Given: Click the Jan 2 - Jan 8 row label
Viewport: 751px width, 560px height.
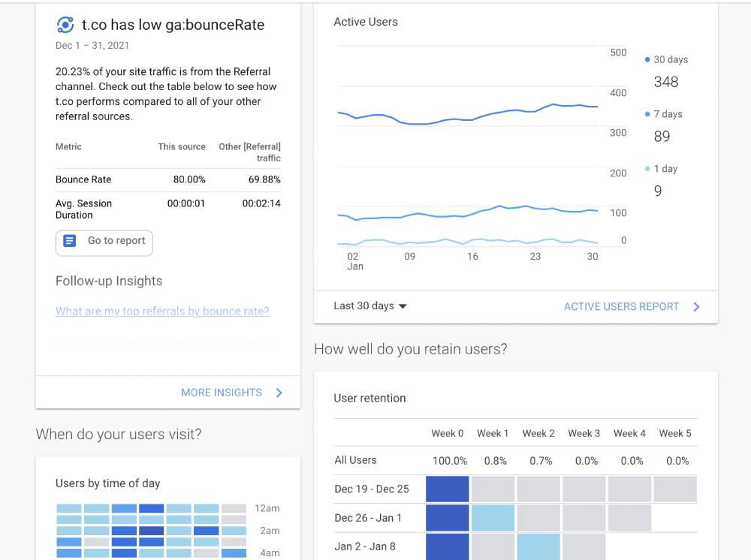Looking at the screenshot, I should tap(365, 546).
